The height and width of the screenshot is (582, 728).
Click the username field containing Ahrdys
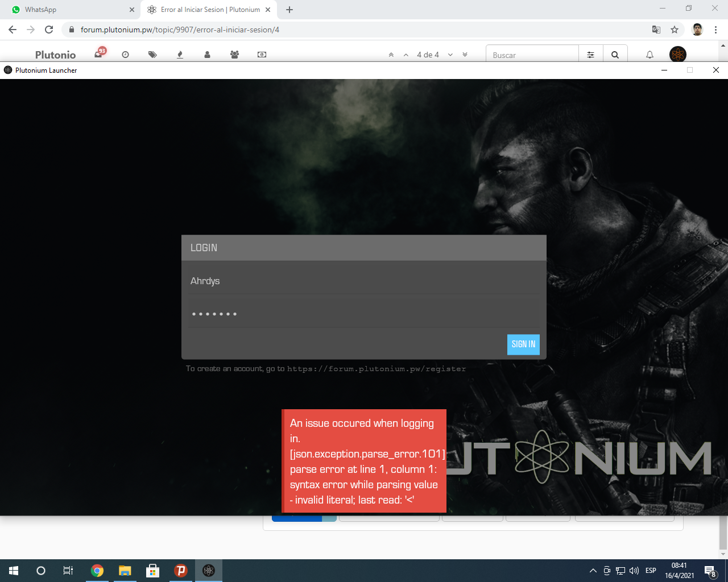pos(364,281)
